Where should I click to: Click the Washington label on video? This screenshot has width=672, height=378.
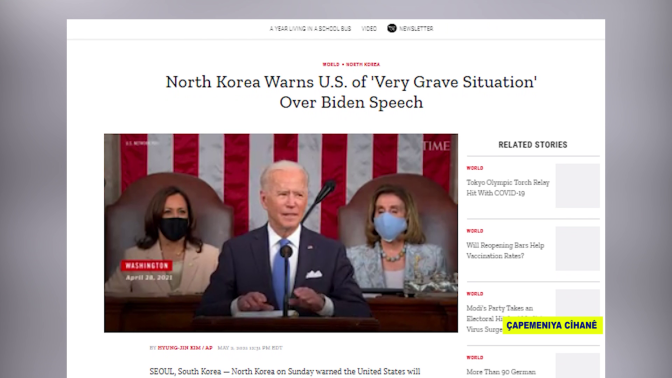point(147,266)
